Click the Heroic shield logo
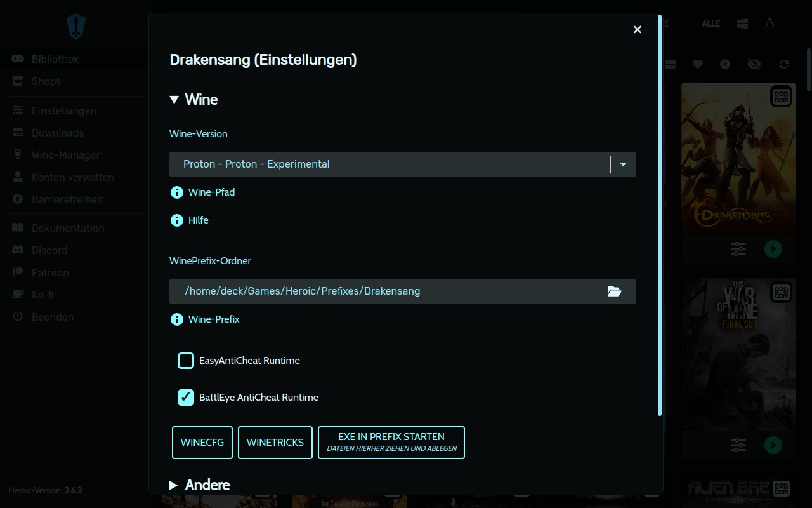 (76, 27)
